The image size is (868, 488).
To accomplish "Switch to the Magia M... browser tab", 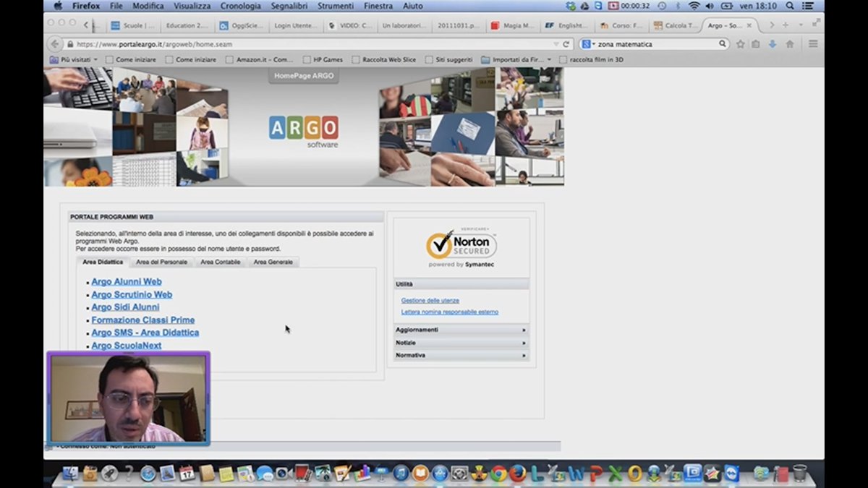I will click(x=512, y=25).
